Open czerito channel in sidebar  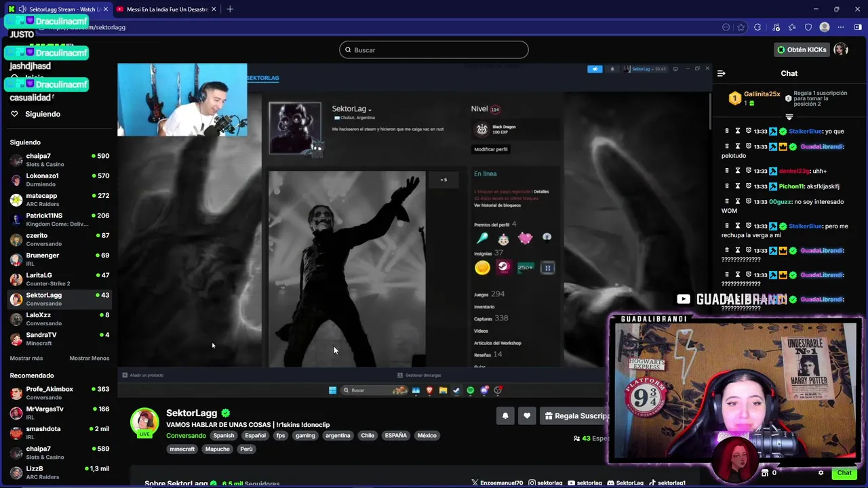point(60,239)
